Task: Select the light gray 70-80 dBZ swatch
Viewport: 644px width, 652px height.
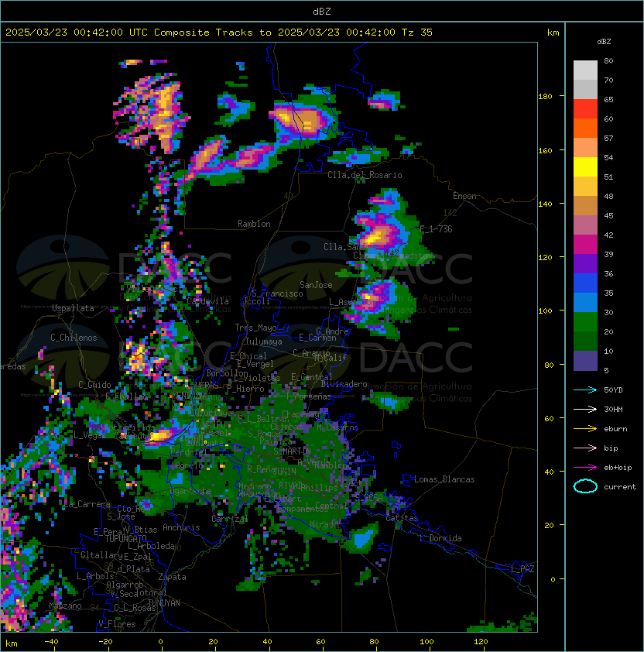Action: coord(585,70)
